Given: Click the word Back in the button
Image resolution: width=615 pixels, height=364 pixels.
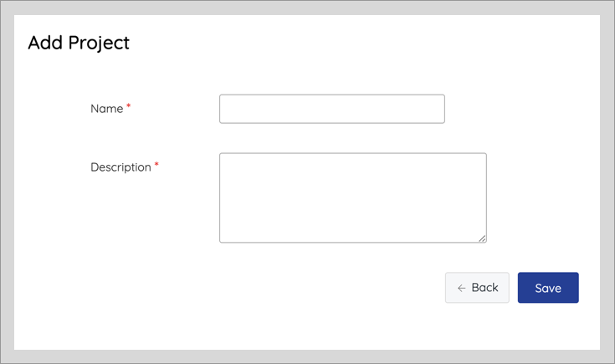Looking at the screenshot, I should click(484, 288).
